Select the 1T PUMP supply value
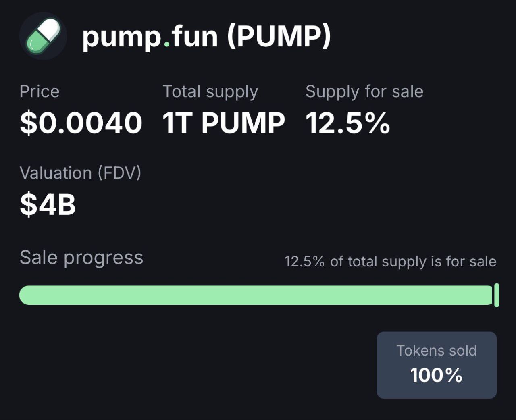The width and height of the screenshot is (516, 420). point(224,123)
